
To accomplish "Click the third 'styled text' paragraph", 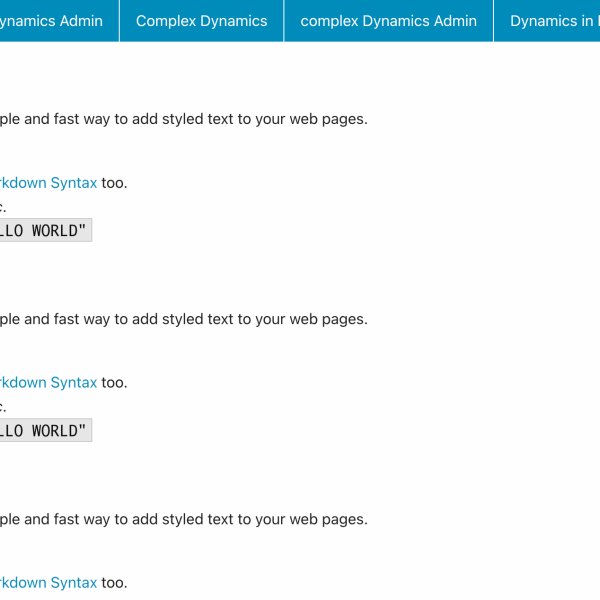I will tap(180, 519).
